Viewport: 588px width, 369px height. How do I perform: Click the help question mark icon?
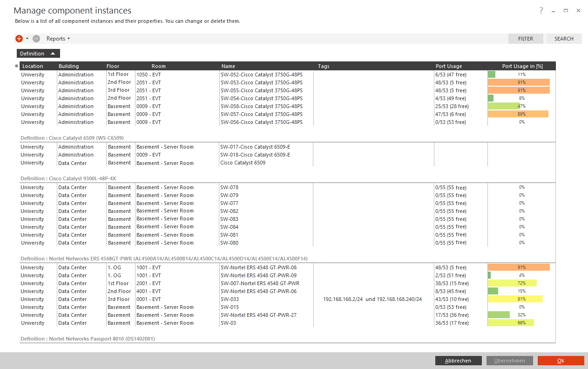pos(541,10)
